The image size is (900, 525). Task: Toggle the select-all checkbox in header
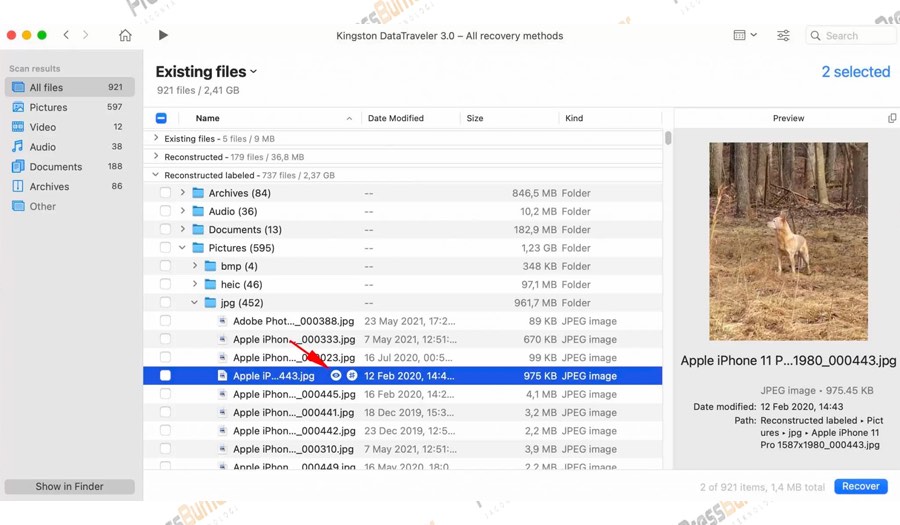click(162, 118)
